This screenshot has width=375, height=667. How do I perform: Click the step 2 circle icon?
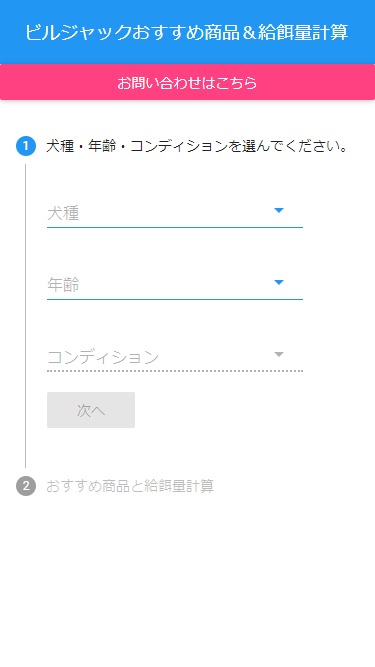point(26,486)
